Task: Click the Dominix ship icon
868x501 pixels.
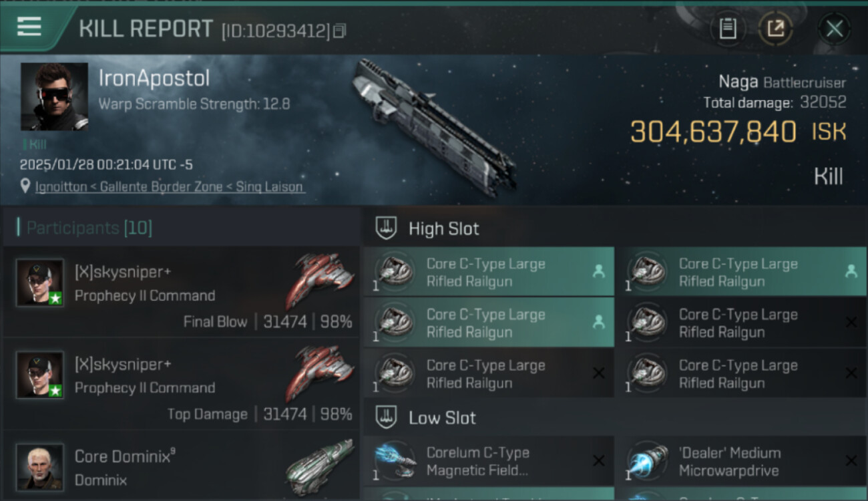Action: point(320,466)
